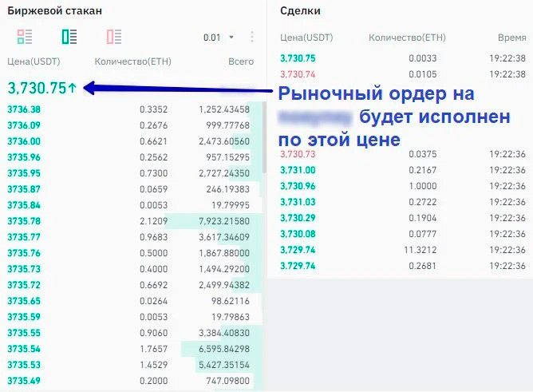This screenshot has width=533, height=392.
Task: Click the Время column header in trades
Action: pos(512,38)
